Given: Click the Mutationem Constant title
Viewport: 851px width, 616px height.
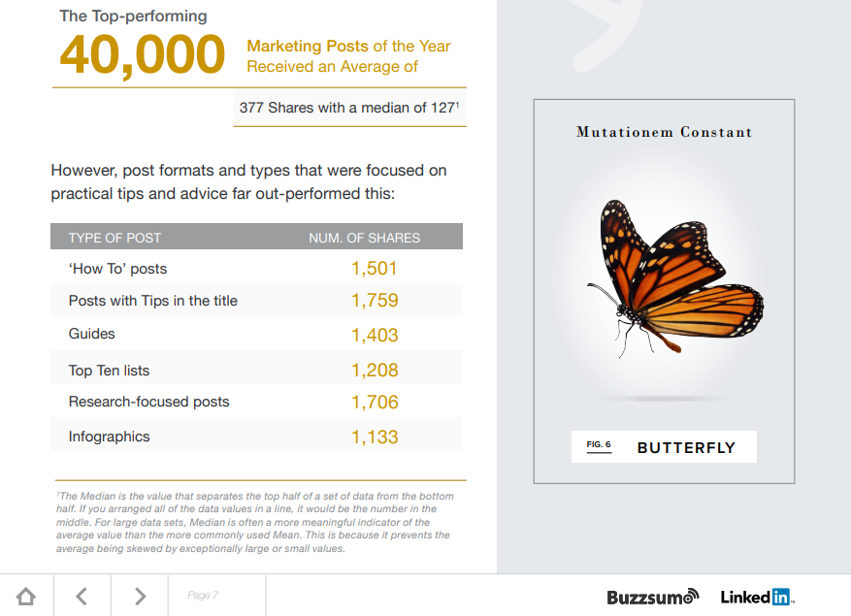Looking at the screenshot, I should point(664,132).
